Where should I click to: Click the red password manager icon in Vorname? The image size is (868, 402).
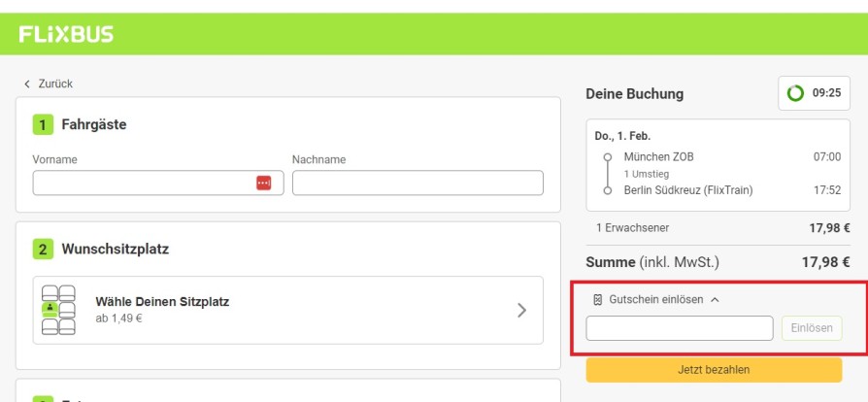pyautogui.click(x=263, y=183)
